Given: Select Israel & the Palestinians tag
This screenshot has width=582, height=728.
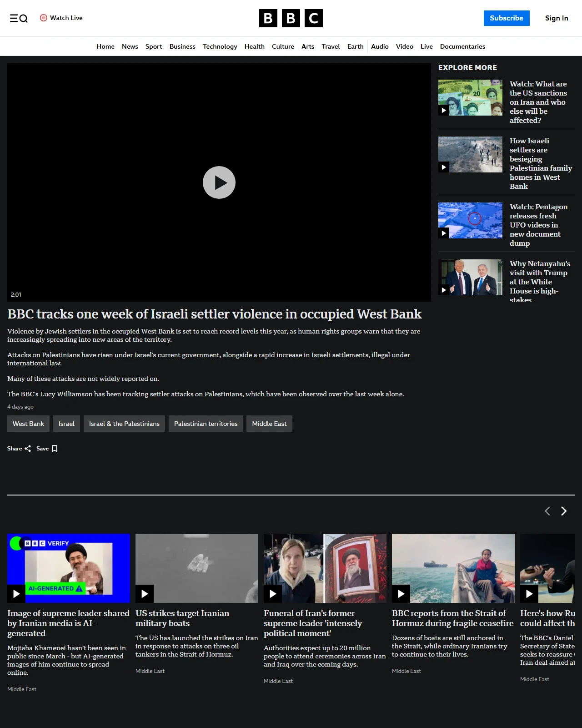Looking at the screenshot, I should click(124, 424).
